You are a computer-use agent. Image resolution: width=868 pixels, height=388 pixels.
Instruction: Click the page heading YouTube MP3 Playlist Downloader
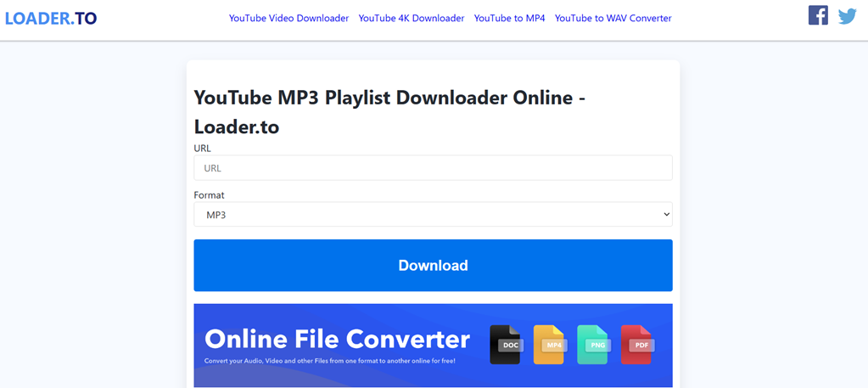[x=389, y=113]
